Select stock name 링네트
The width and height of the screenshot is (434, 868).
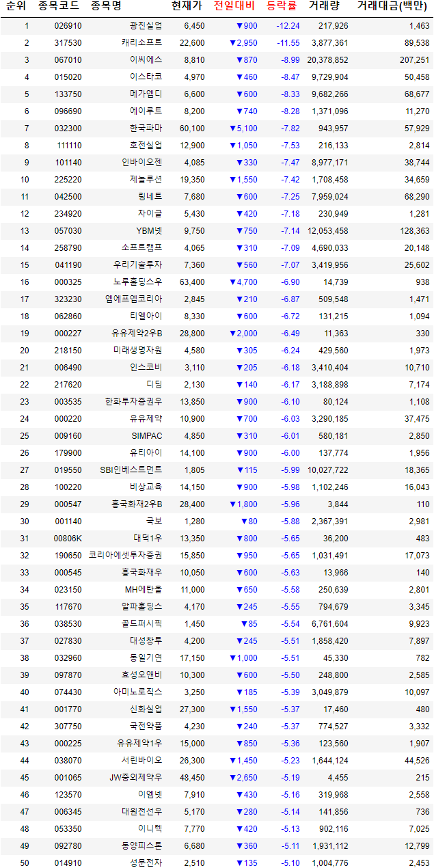click(150, 197)
